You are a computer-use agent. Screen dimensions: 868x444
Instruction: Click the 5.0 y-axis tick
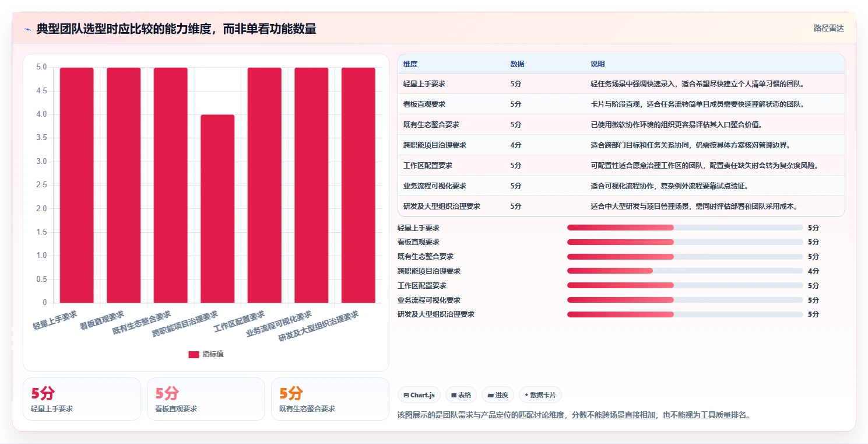click(x=41, y=67)
